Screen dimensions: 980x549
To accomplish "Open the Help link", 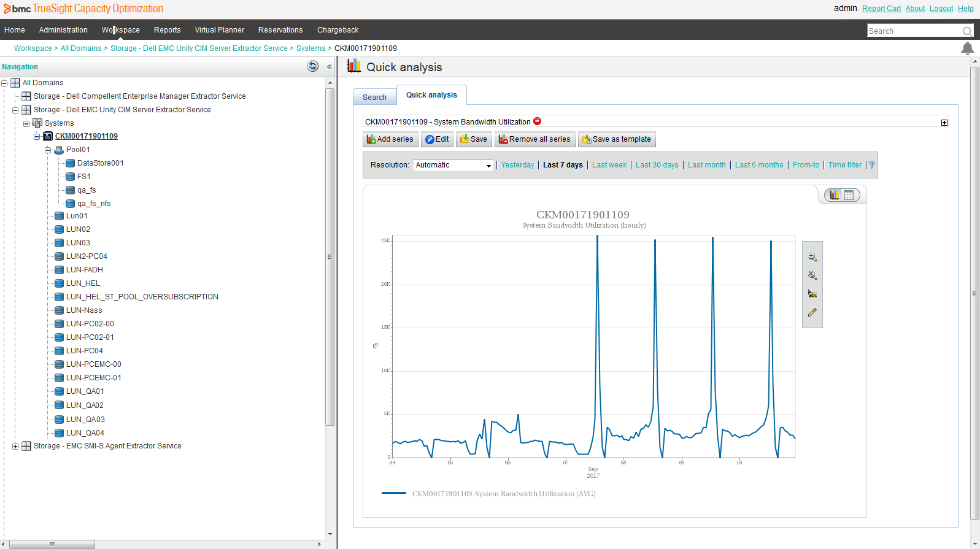I will (966, 9).
